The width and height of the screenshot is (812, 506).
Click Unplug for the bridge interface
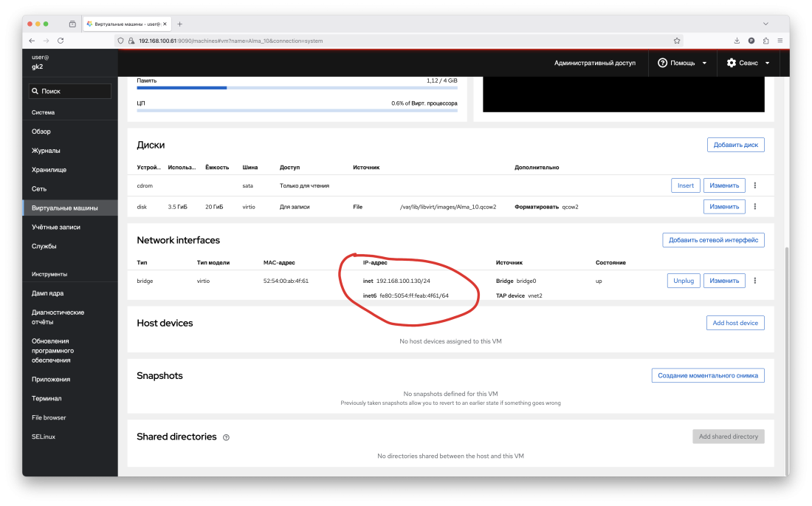pos(684,281)
